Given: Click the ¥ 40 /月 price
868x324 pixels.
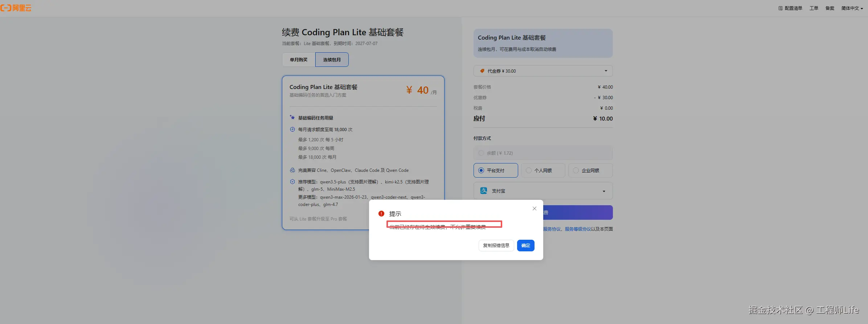Looking at the screenshot, I should click(421, 90).
